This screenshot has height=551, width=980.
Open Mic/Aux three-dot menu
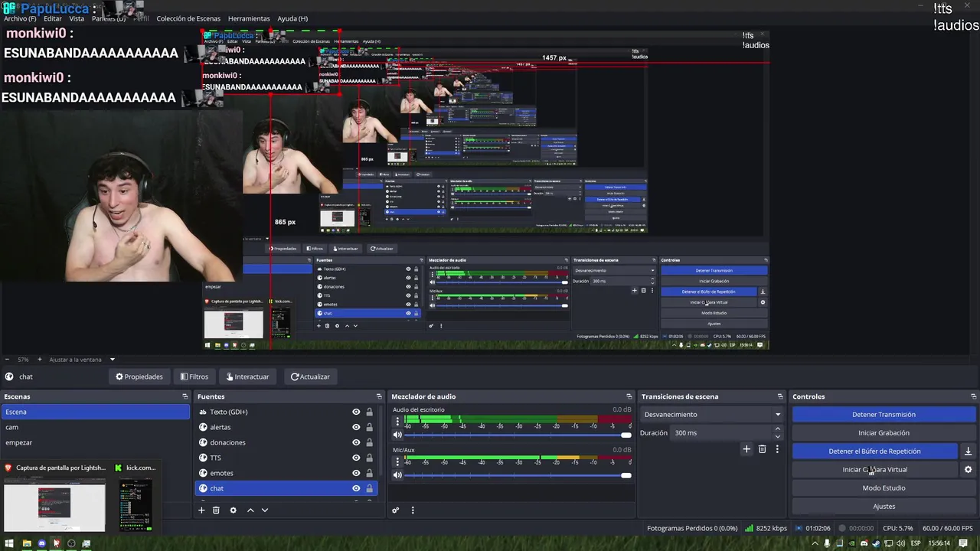pyautogui.click(x=397, y=461)
